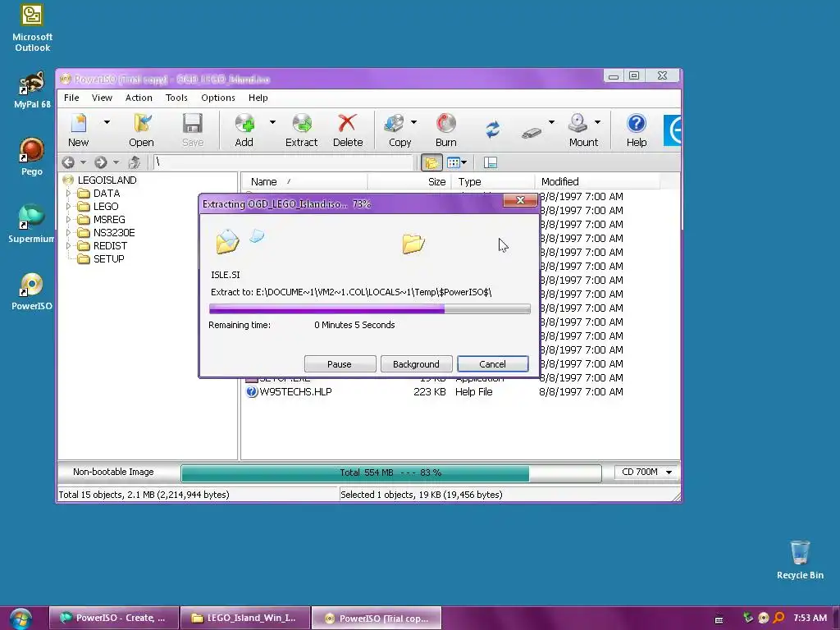Open the Help menu
The image size is (840, 630).
point(258,98)
